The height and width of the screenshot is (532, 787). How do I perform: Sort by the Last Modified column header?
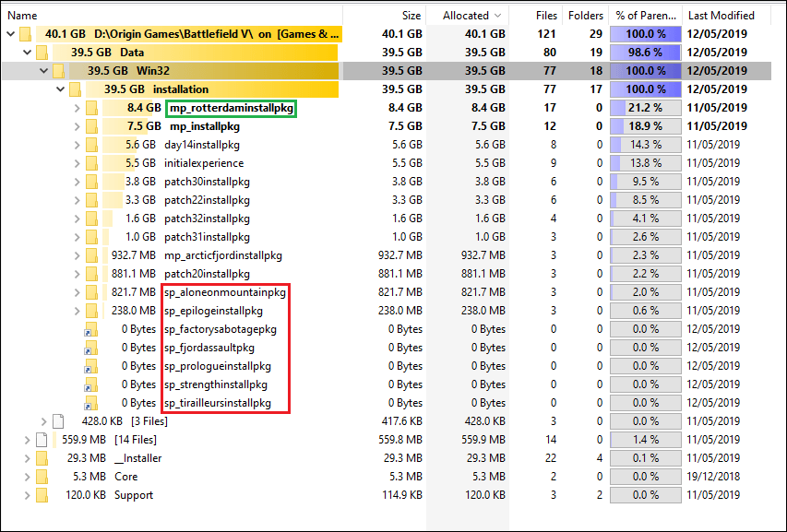pos(721,16)
